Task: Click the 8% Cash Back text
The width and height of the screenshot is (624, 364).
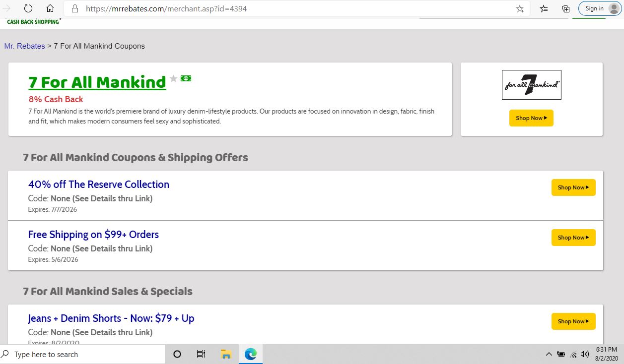Action: [56, 99]
